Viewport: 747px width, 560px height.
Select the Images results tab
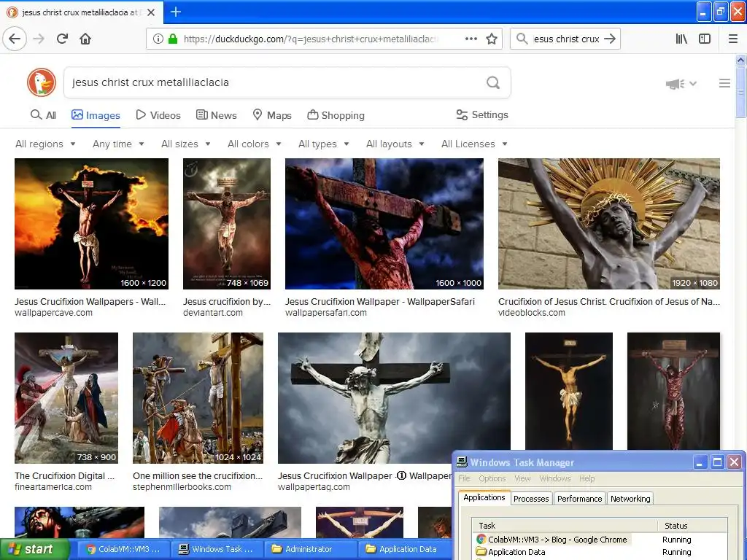(x=96, y=115)
